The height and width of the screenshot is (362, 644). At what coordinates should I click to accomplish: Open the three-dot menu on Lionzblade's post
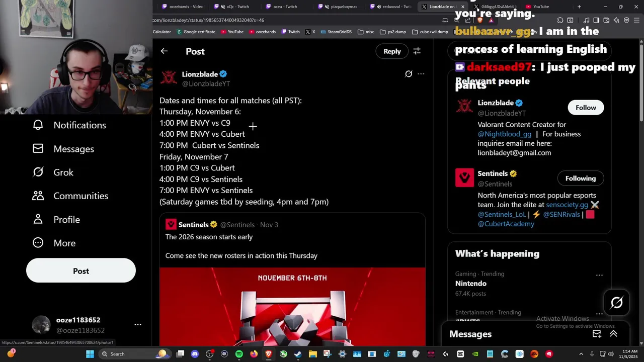(421, 74)
